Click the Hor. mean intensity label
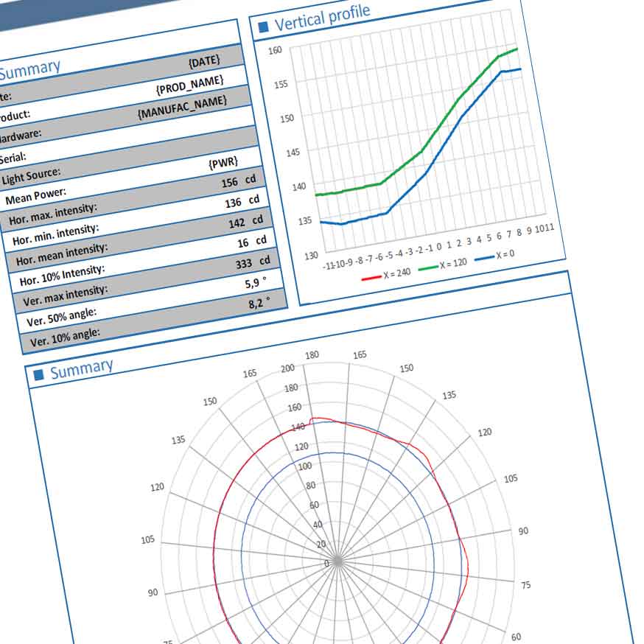Screen dimensions: 644x644 [x=62, y=255]
